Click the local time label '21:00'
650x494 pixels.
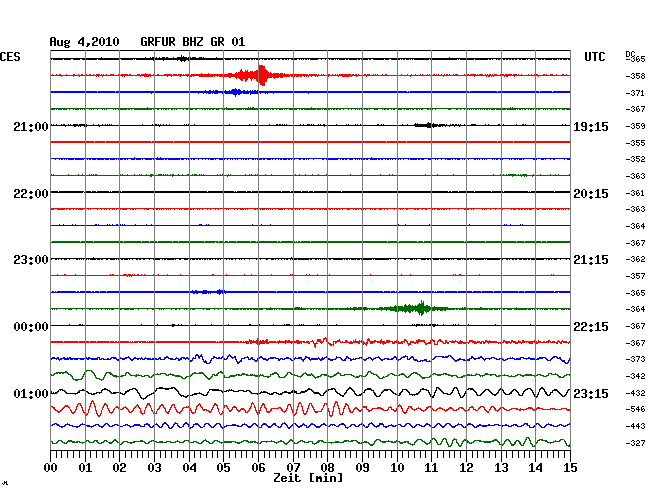click(x=31, y=126)
